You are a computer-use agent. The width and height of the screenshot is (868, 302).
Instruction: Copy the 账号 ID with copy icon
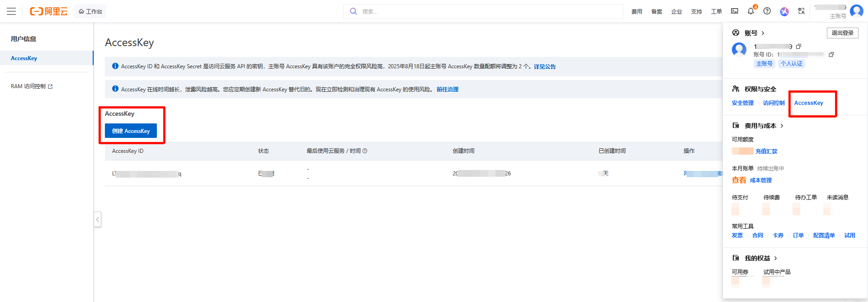831,55
